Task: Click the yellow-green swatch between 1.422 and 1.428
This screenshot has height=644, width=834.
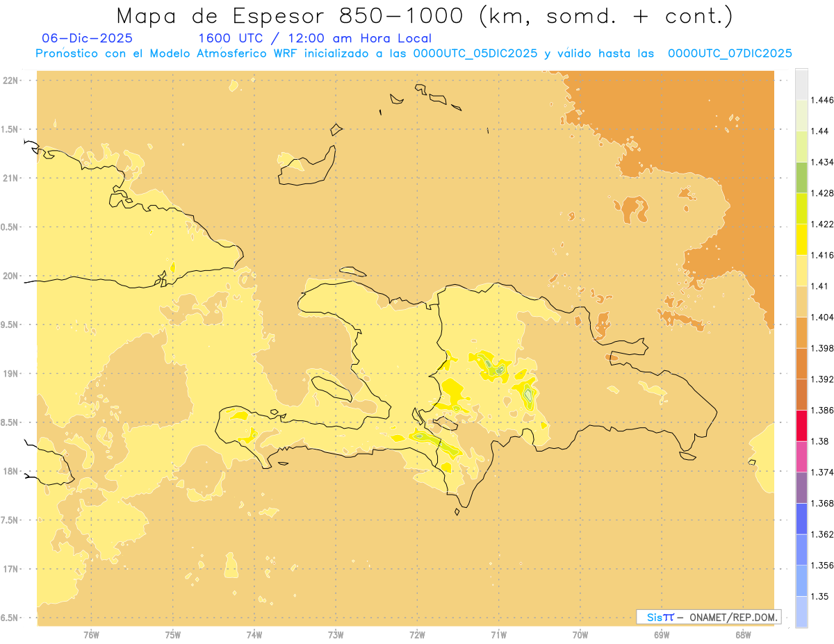Action: tap(801, 208)
